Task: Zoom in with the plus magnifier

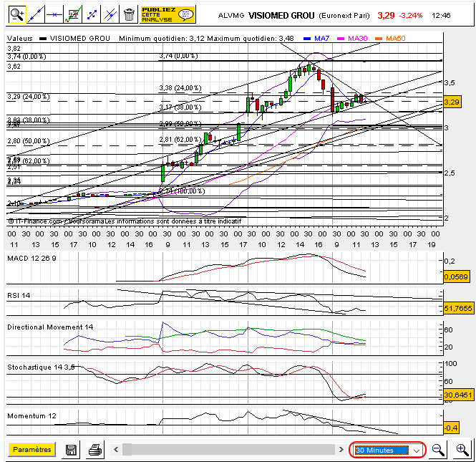Action: (462, 450)
